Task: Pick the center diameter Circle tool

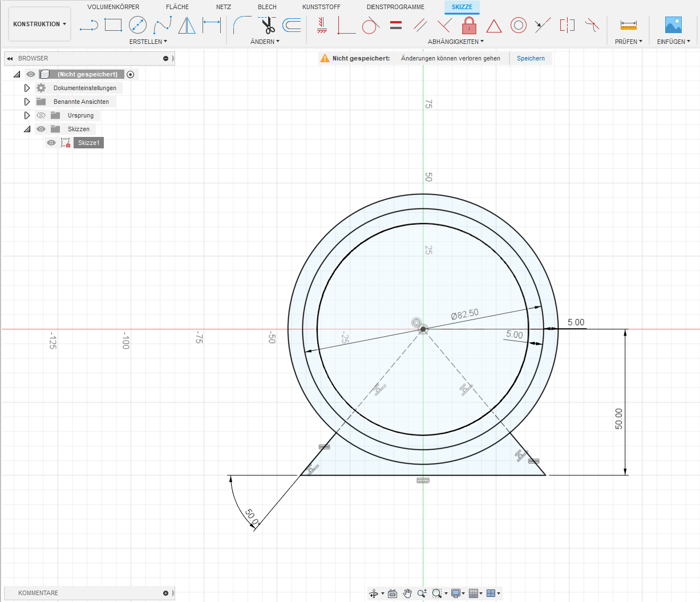Action: (137, 25)
